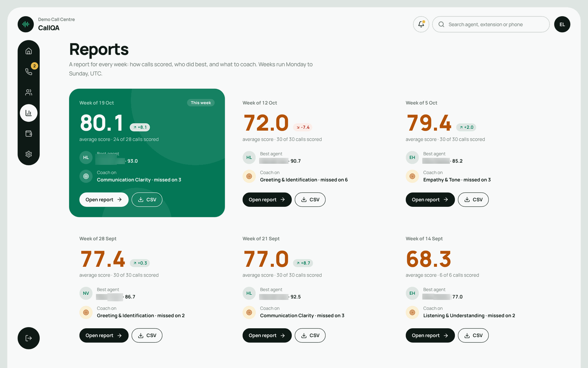This screenshot has height=368, width=588.
Task: Click the +8.1 trend badge
Action: tap(140, 127)
